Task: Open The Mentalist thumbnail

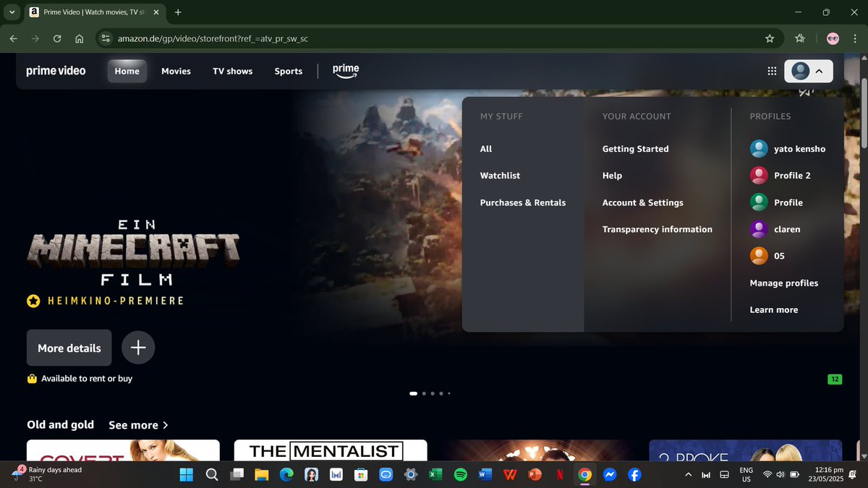Action: pyautogui.click(x=331, y=450)
